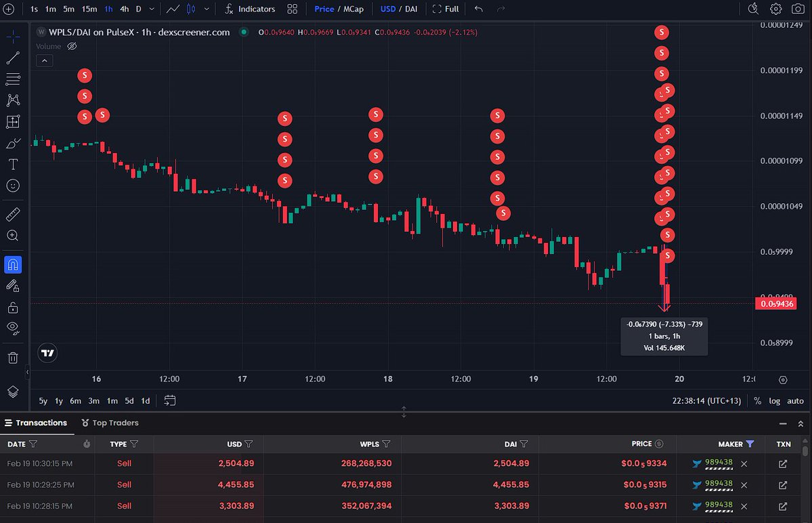Open the timeframe dropdown next to D

tap(150, 9)
